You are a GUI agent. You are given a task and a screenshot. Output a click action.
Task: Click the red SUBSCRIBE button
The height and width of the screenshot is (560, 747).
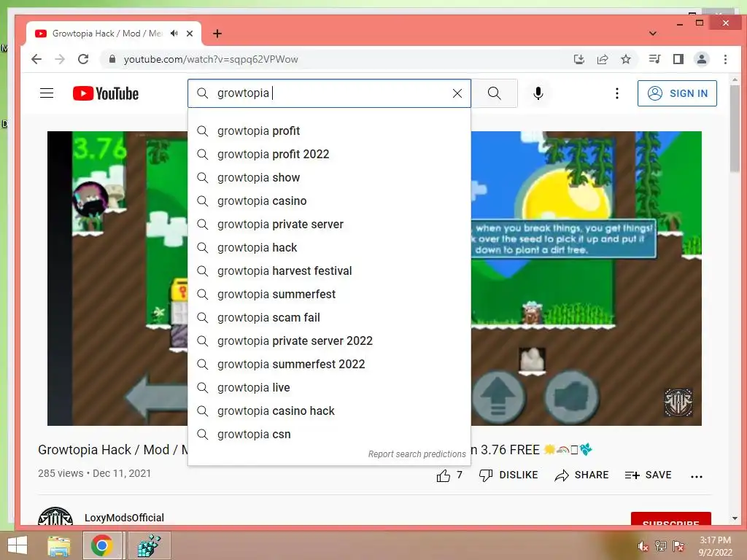click(x=671, y=519)
